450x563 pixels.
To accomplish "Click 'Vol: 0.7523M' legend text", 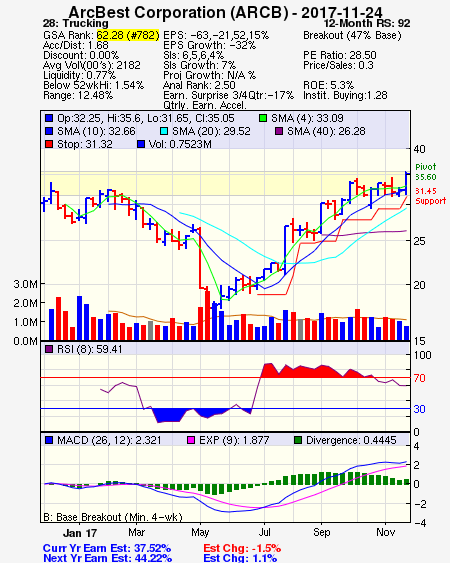I will 180,144.
